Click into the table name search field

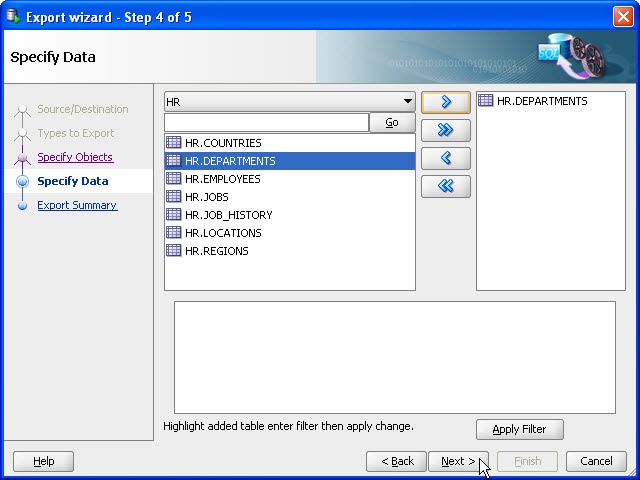(267, 122)
